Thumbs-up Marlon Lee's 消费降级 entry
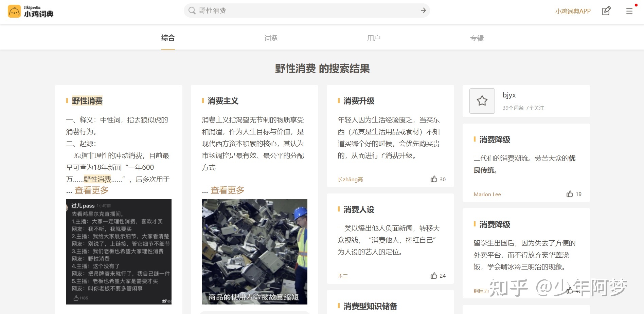Screen dimensions: 644x314 [x=570, y=194]
